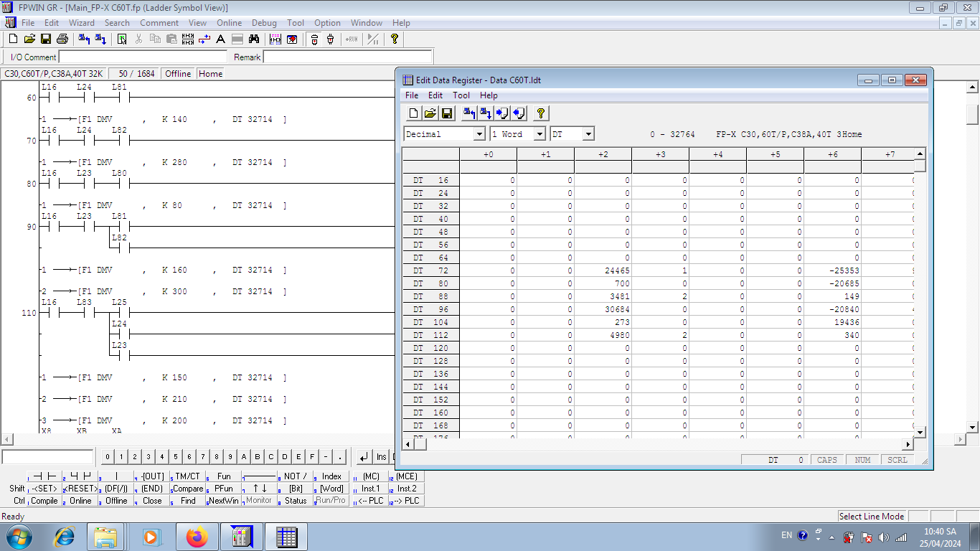Screen dimensions: 980x551
Task: Click the binoculars Find icon
Action: [x=254, y=39]
